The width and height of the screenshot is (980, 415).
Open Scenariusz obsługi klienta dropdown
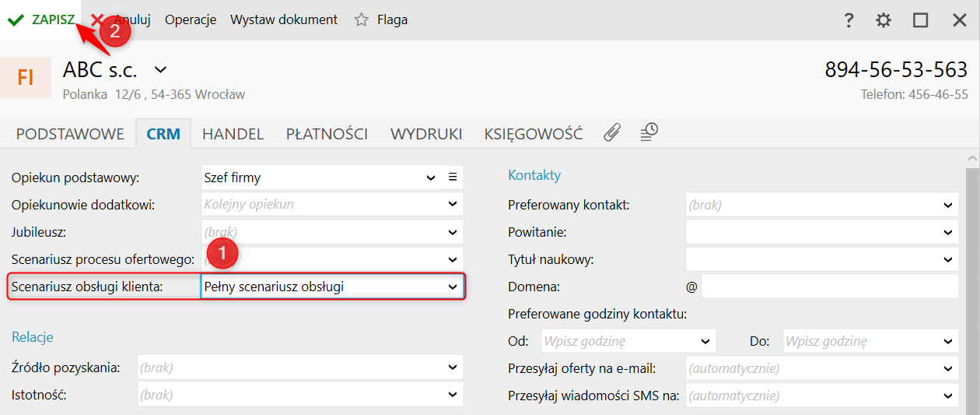click(x=453, y=287)
